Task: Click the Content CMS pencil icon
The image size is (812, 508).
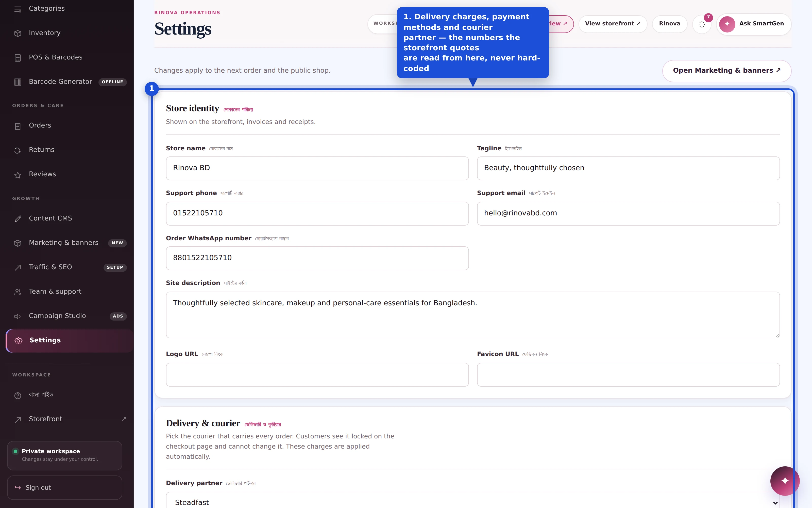Action: 18,219
